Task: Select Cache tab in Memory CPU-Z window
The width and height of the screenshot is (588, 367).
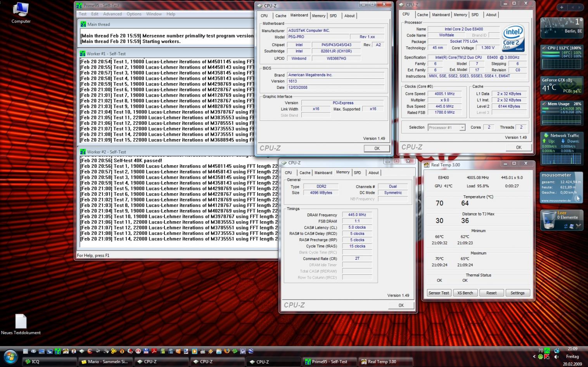Action: [x=305, y=173]
